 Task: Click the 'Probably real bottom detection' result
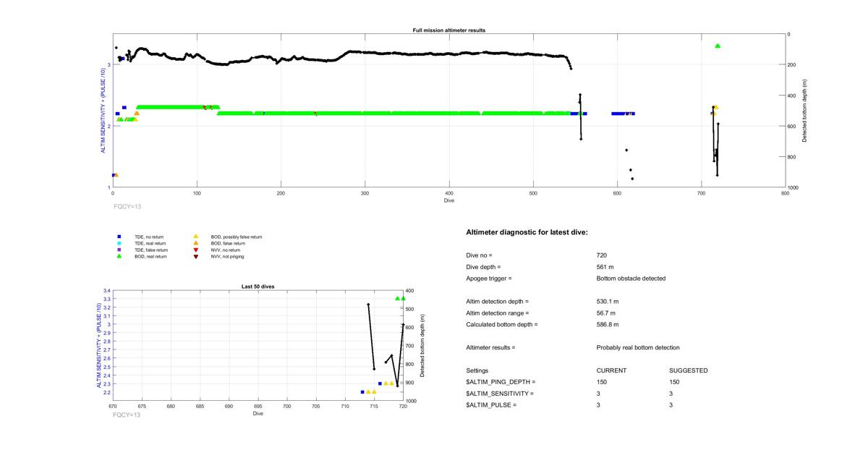(x=638, y=348)
